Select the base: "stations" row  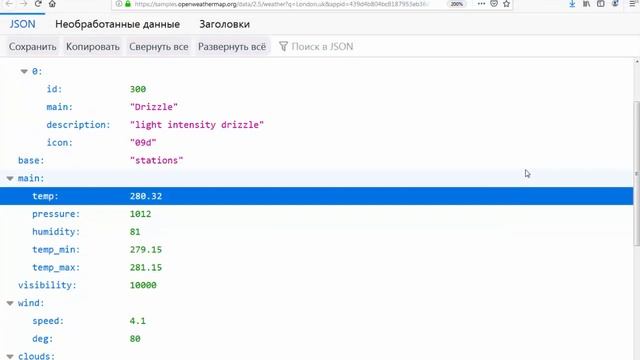317,160
